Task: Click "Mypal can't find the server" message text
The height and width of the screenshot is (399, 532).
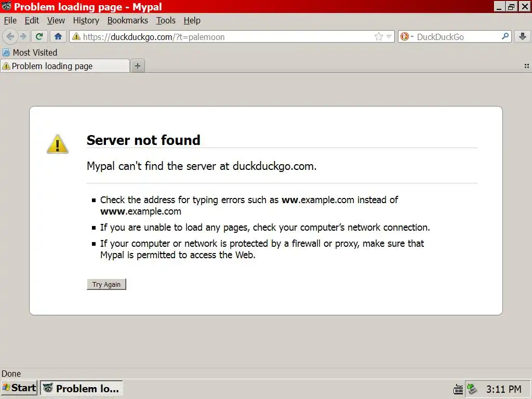Action: tap(202, 166)
